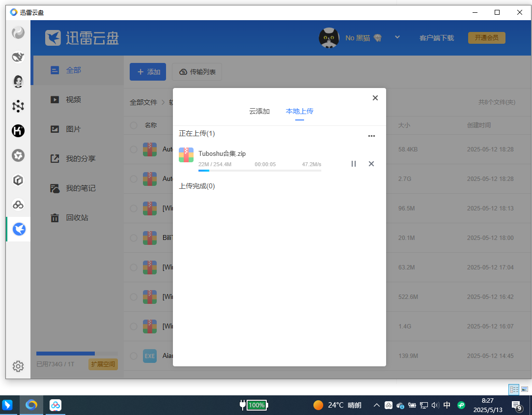The width and height of the screenshot is (532, 415).
Task: Open 我的笔记
Action: [79, 188]
